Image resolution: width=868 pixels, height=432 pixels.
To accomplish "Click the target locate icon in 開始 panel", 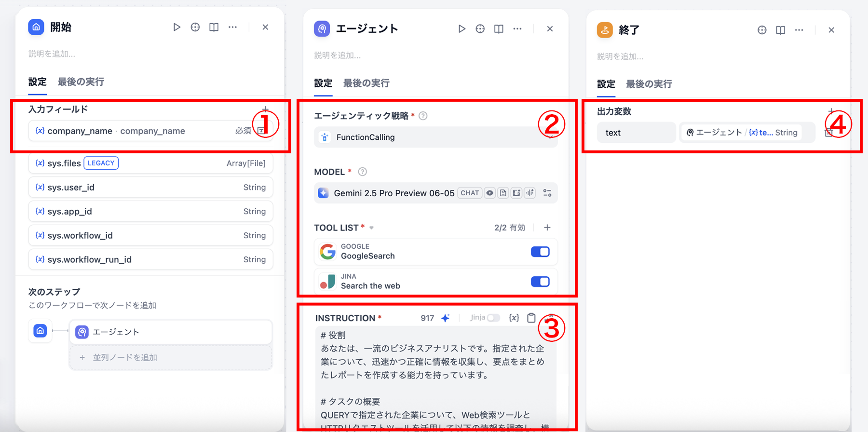I will [x=195, y=27].
